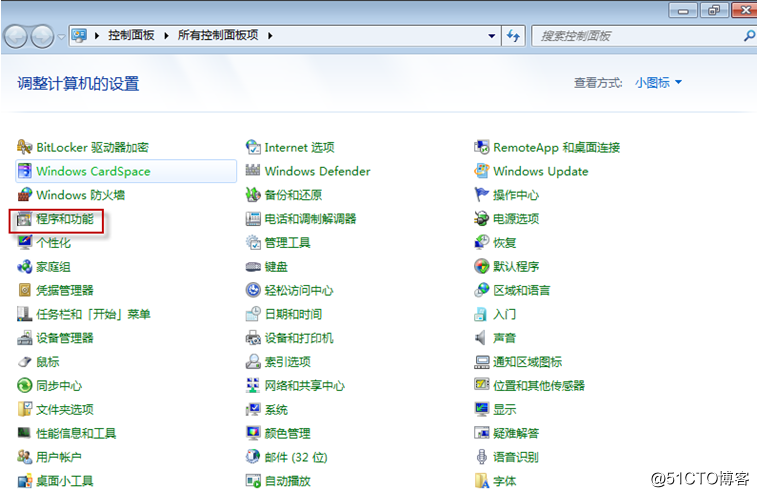Click the 默认程序 icon
The image size is (759, 497).
click(x=482, y=266)
